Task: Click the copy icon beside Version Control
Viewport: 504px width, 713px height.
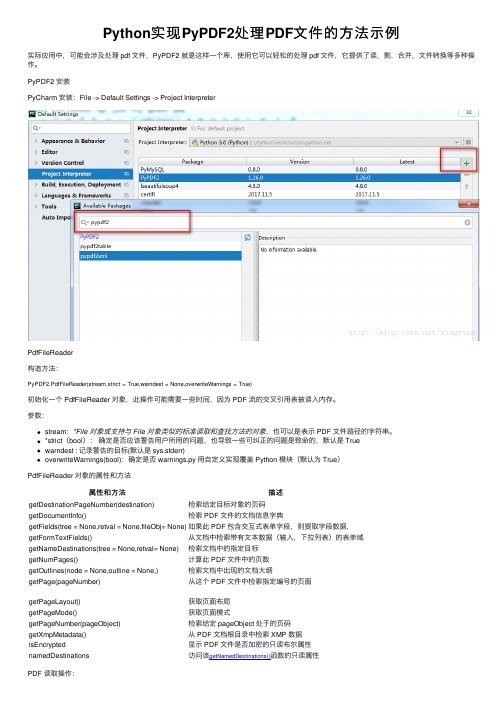Action: coord(126,163)
